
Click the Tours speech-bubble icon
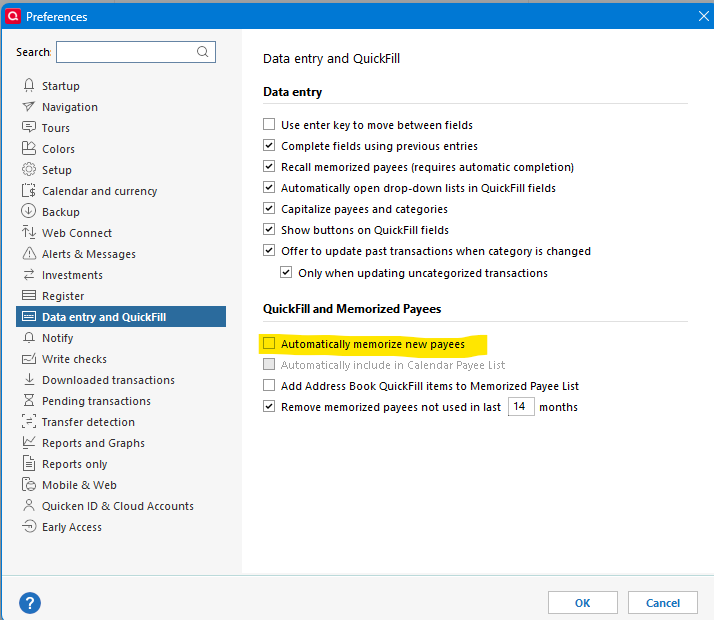tap(29, 127)
